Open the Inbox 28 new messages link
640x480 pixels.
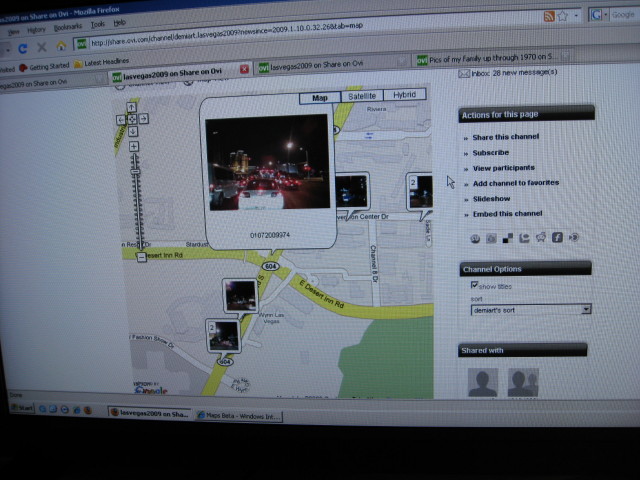click(514, 73)
